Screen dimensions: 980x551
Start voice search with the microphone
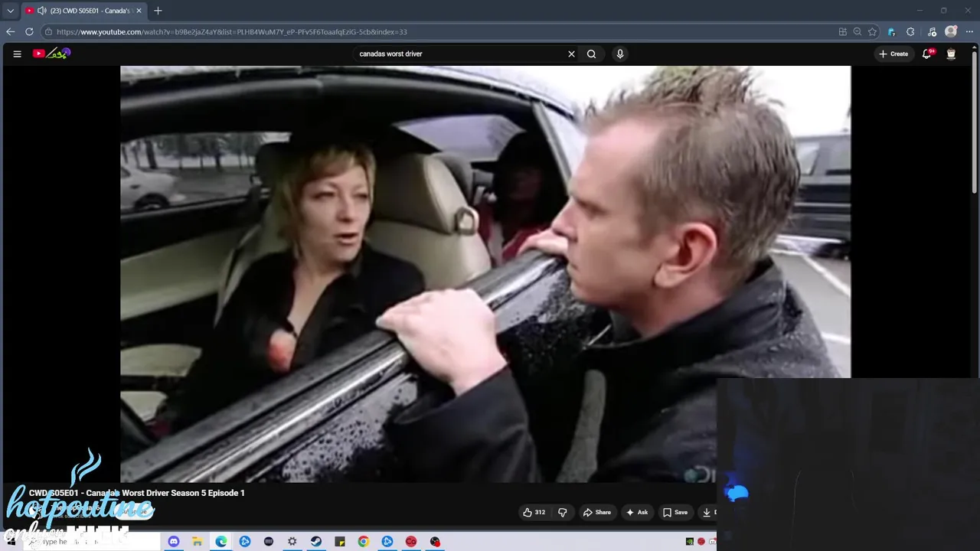point(620,54)
